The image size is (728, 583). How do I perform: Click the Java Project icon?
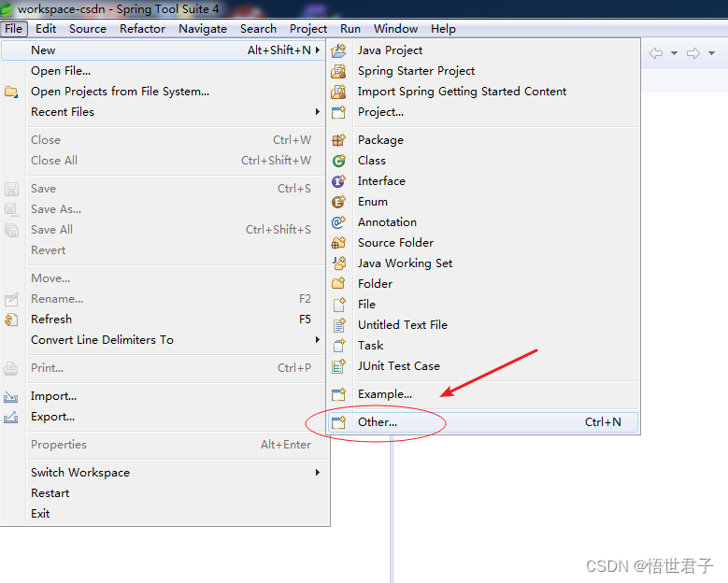tap(338, 50)
